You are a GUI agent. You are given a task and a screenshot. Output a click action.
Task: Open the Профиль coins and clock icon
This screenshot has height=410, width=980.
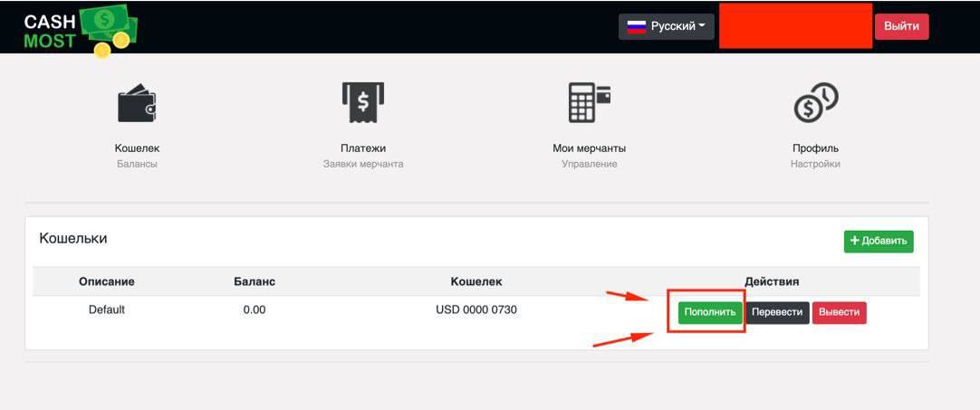pos(816,104)
